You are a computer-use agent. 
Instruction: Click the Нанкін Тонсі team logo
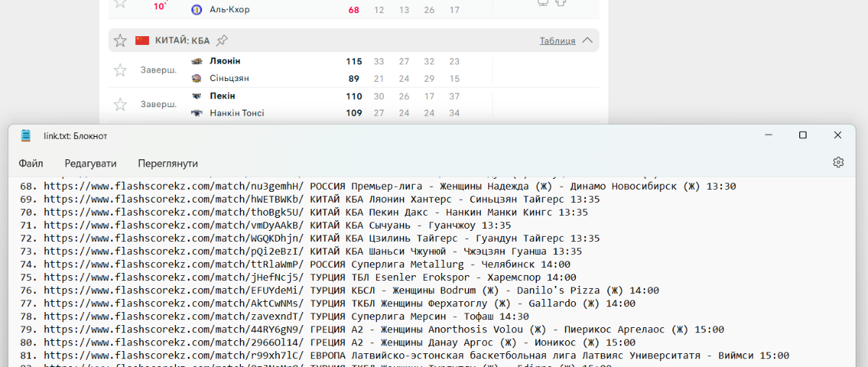coord(197,113)
